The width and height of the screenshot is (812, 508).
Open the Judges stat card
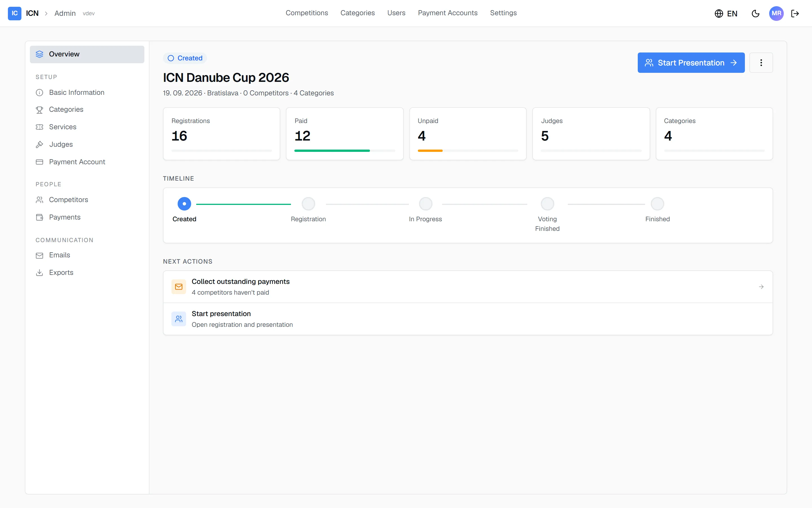tap(591, 134)
